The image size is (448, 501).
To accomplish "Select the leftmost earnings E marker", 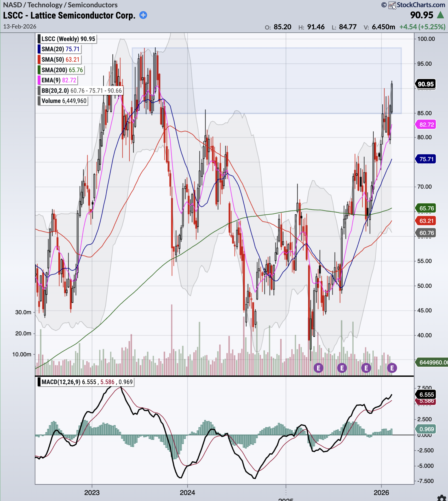I will coord(318,368).
